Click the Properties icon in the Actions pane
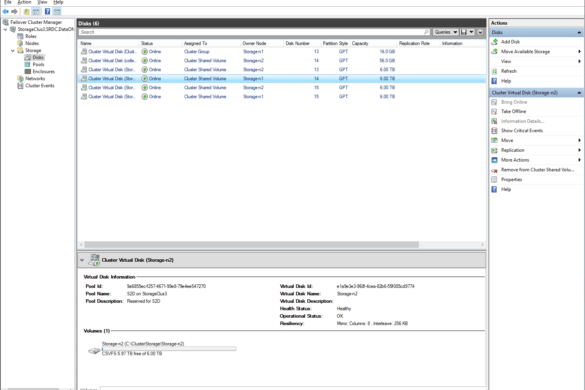Screen dimensions: 585x390 [x=495, y=180]
